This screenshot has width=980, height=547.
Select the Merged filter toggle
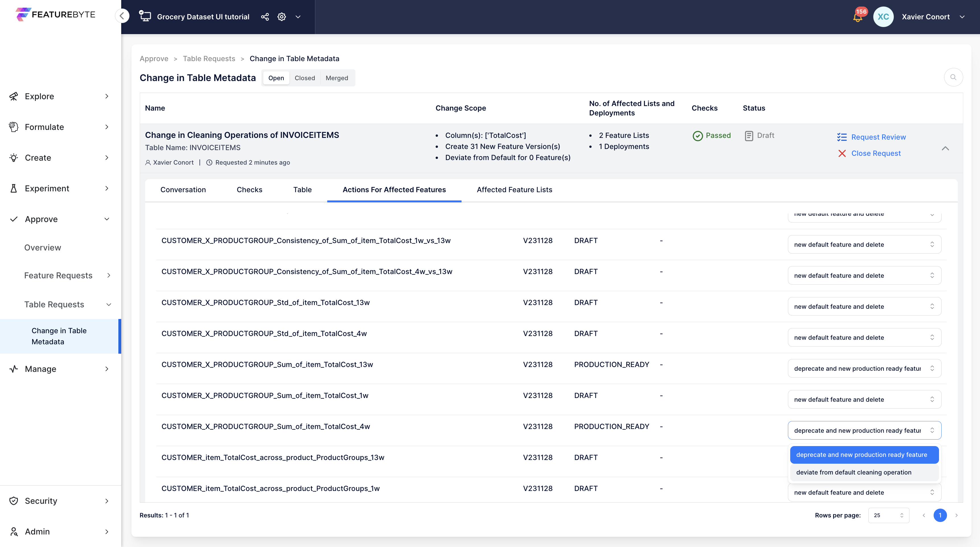[x=337, y=78]
